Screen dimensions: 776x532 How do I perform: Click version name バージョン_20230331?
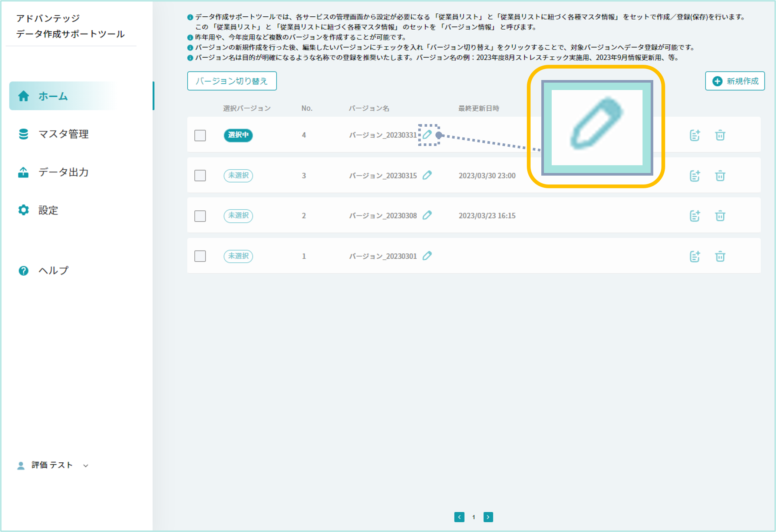click(383, 135)
